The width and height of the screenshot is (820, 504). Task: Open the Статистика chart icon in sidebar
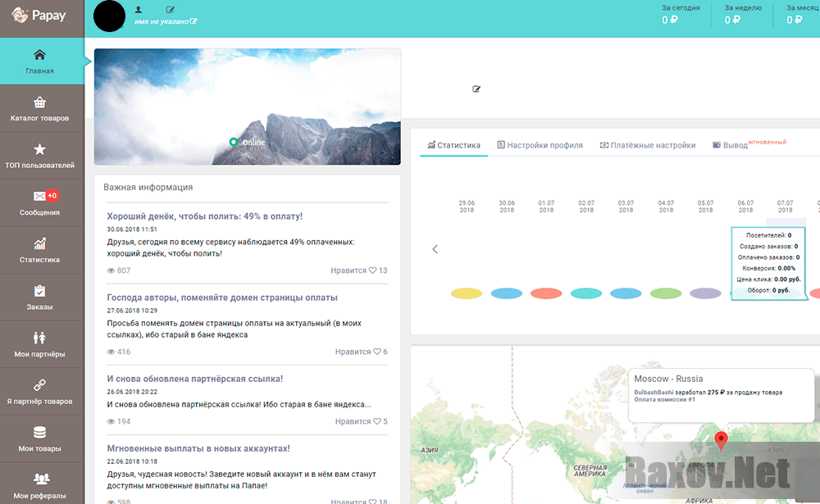pos(39,243)
